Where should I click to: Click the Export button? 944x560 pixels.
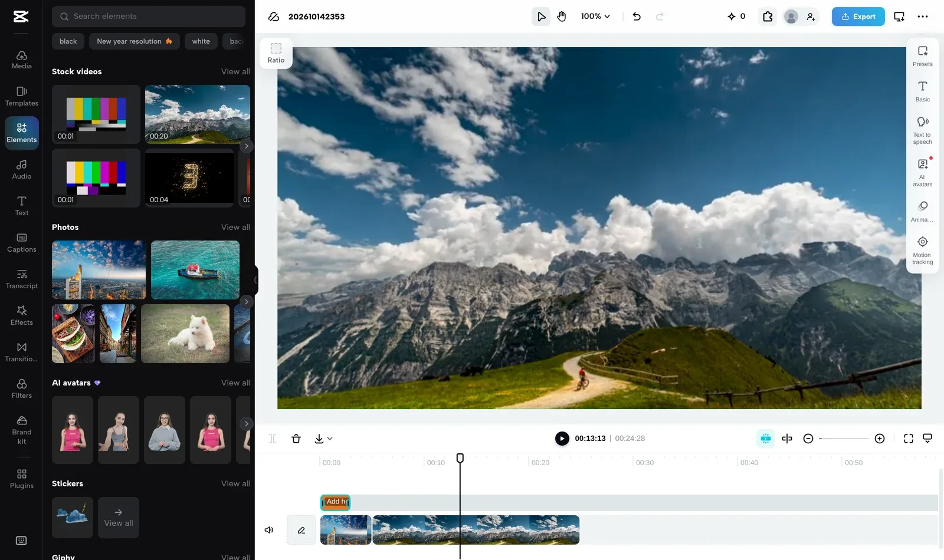pyautogui.click(x=858, y=17)
